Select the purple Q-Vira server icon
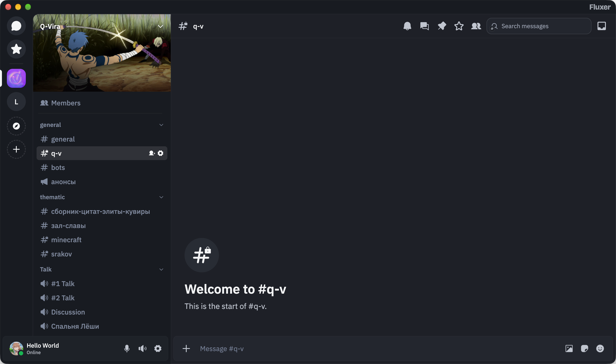Image resolution: width=616 pixels, height=364 pixels. coord(16,78)
